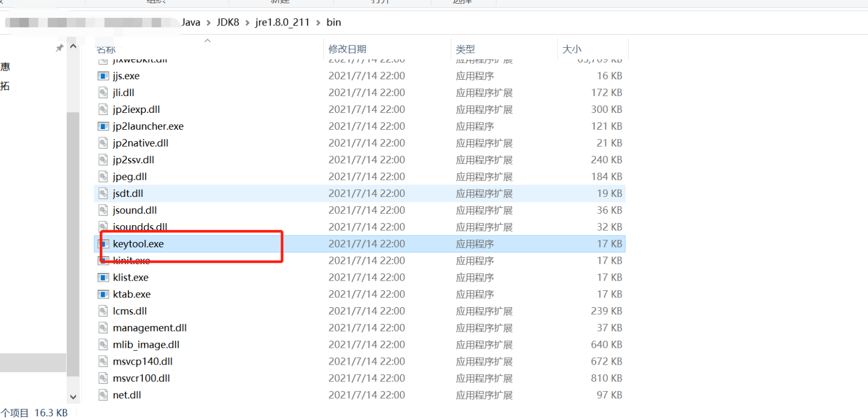Open the chevron after jre1.8.0_211 in breadcrumb
Viewport: 868px width, 420px height.
[x=318, y=23]
